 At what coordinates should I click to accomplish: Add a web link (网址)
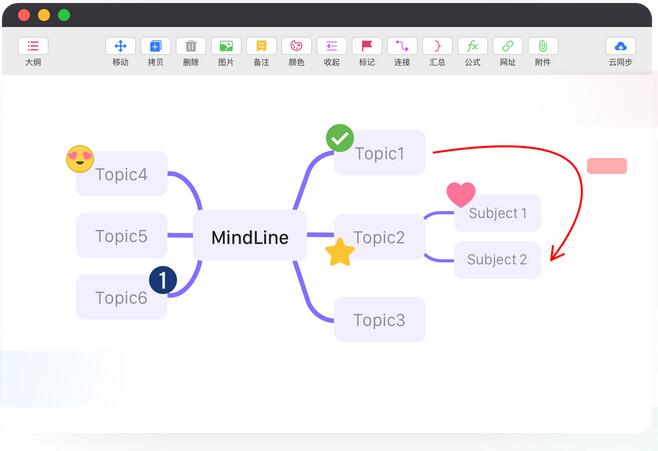508,46
